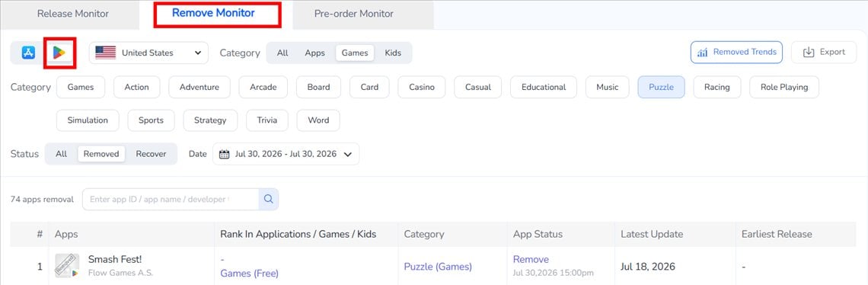
Task: Click the 74 apps removal count
Action: tap(42, 199)
